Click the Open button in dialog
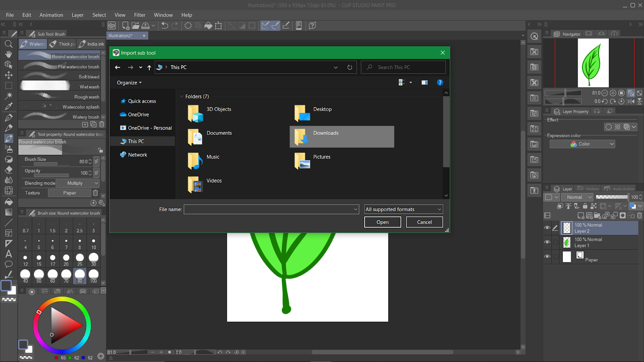The width and height of the screenshot is (644, 362). pyautogui.click(x=383, y=222)
